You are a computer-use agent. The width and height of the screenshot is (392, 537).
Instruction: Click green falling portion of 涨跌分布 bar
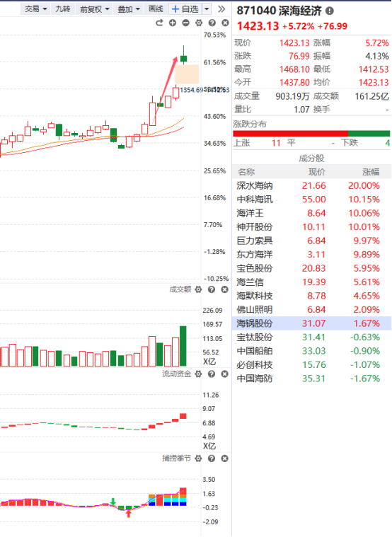(369, 134)
